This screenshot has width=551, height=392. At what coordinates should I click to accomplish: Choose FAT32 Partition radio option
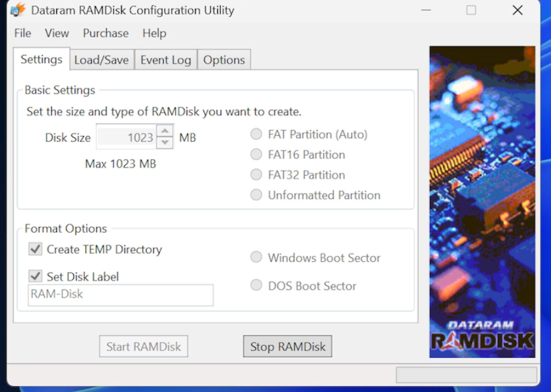point(256,175)
